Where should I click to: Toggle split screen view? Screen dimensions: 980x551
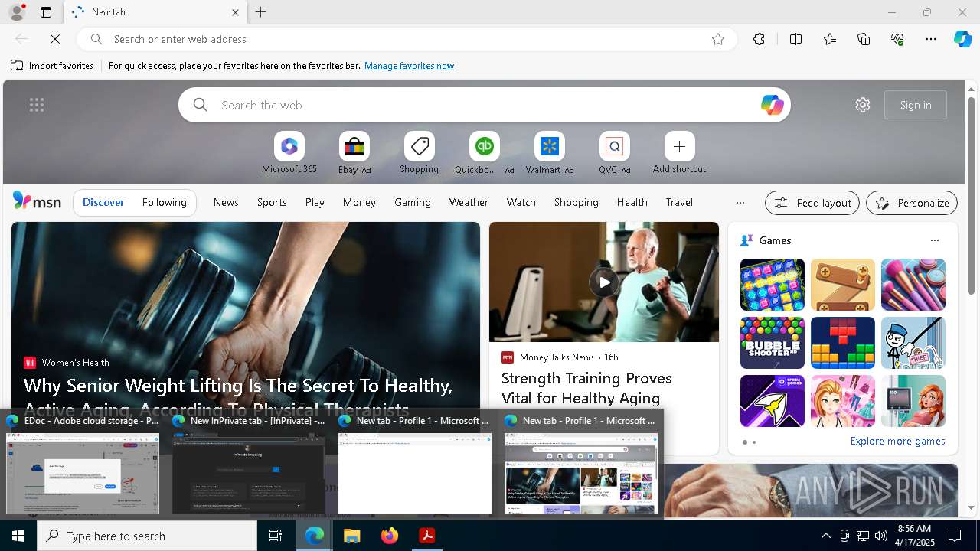tap(795, 39)
